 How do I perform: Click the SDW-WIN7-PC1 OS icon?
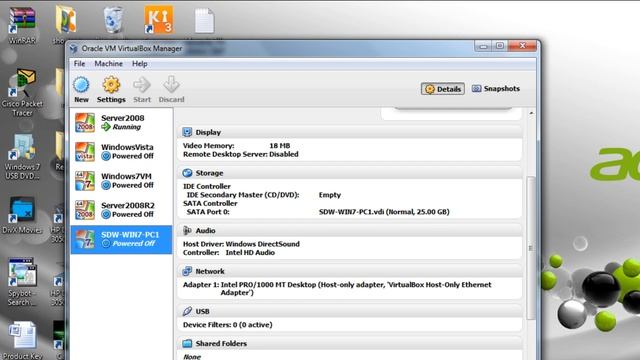pos(85,239)
